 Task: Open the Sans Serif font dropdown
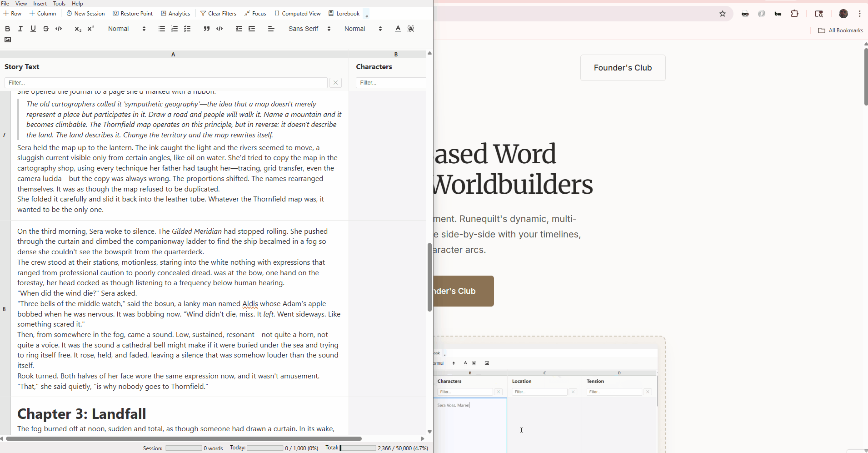(309, 29)
